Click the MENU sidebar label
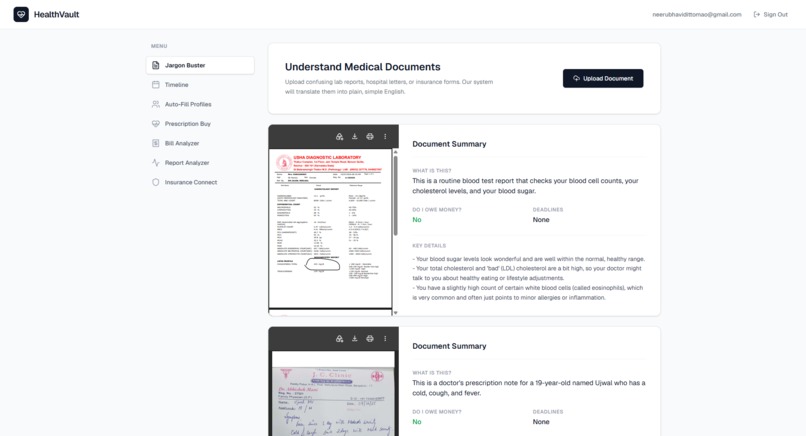The height and width of the screenshot is (436, 806). tap(159, 46)
